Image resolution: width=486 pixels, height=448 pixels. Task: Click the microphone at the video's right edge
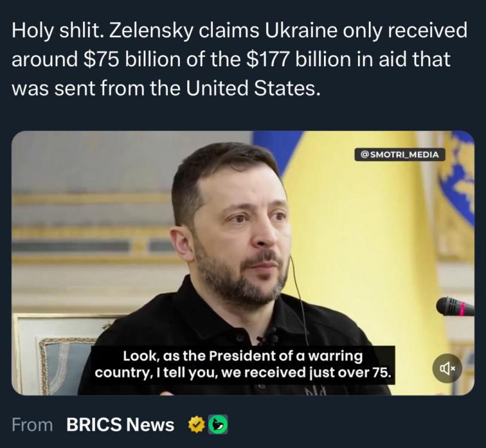point(454,306)
